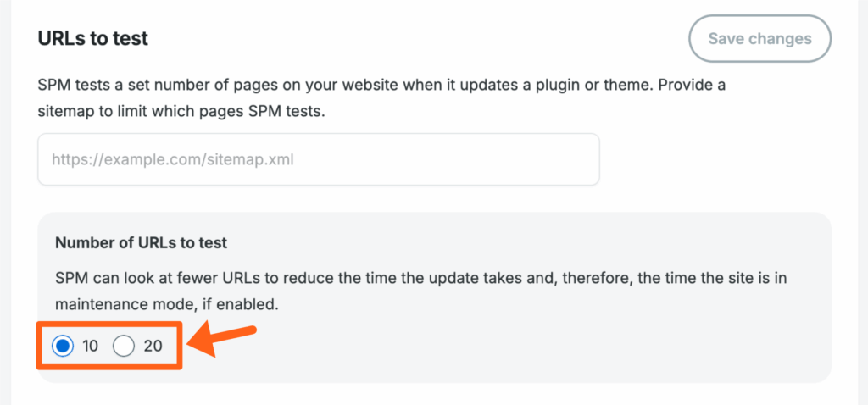Image resolution: width=868 pixels, height=405 pixels.
Task: Click the Save changes button
Action: pyautogui.click(x=759, y=38)
